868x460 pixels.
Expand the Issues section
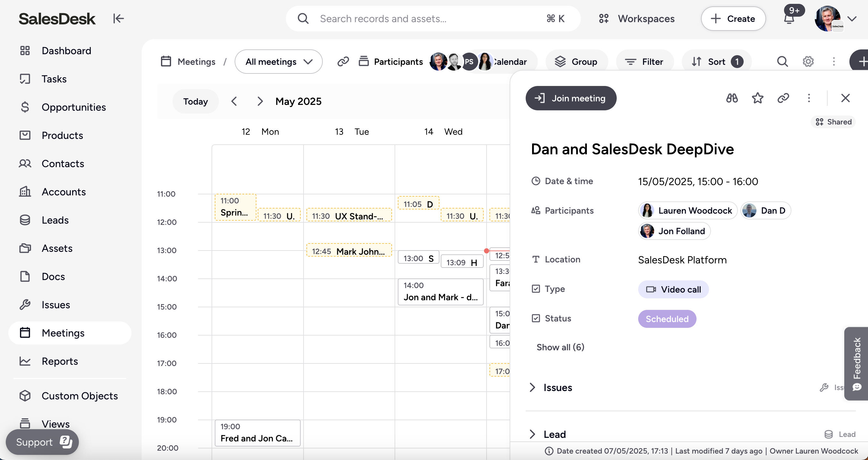click(532, 388)
